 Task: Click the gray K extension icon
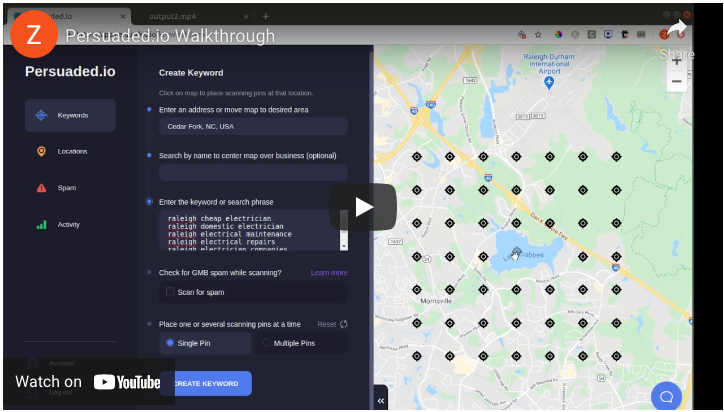click(x=575, y=34)
